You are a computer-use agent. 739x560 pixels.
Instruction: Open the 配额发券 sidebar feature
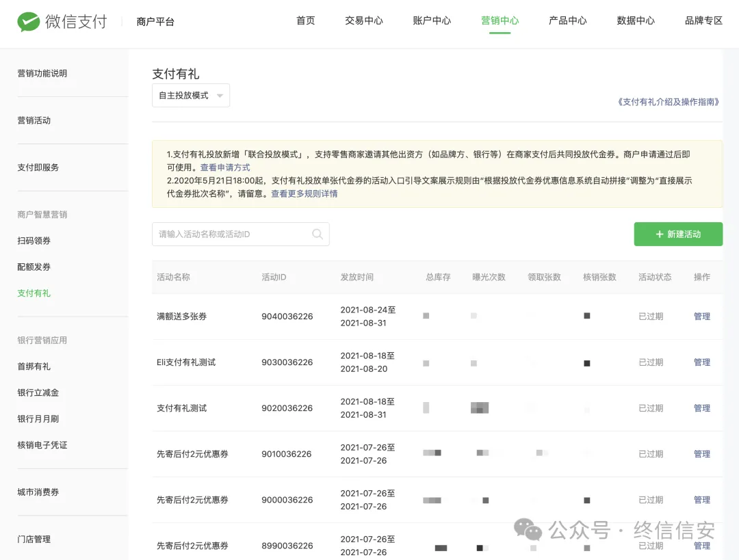(x=34, y=267)
